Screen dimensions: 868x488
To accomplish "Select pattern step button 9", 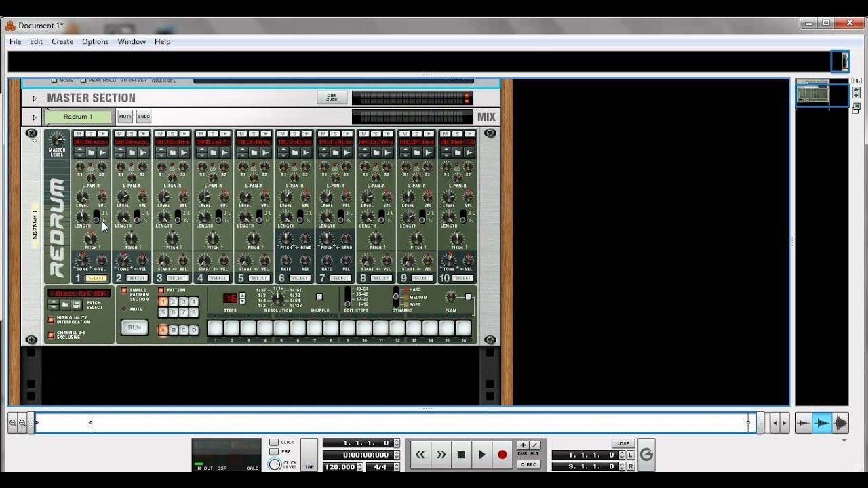I will pos(347,328).
